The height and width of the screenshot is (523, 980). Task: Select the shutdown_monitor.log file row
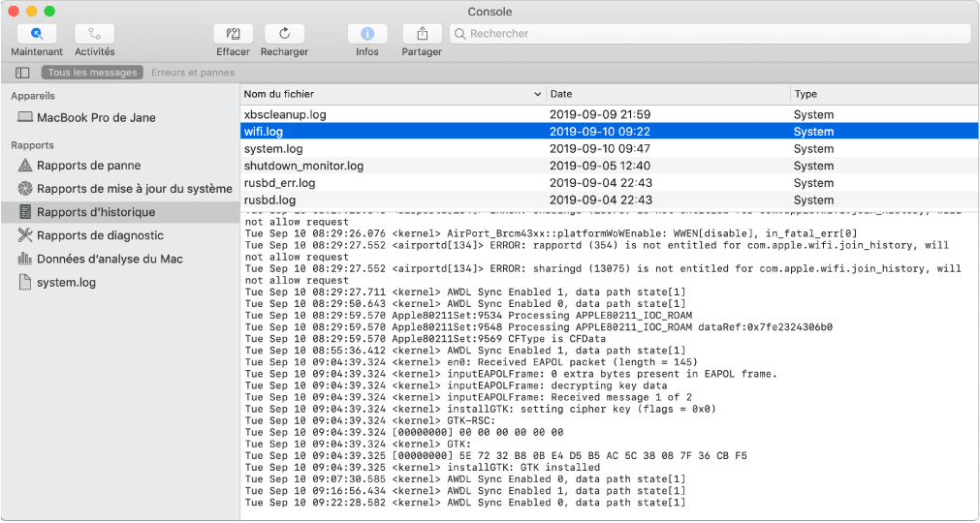(610, 166)
